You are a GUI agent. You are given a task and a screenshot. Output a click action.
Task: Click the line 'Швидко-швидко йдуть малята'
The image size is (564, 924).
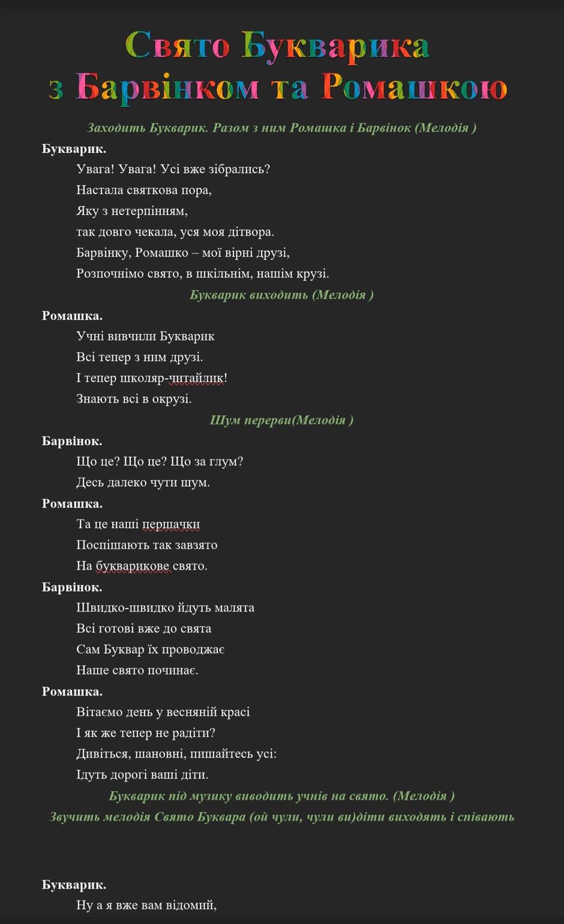[x=165, y=608]
